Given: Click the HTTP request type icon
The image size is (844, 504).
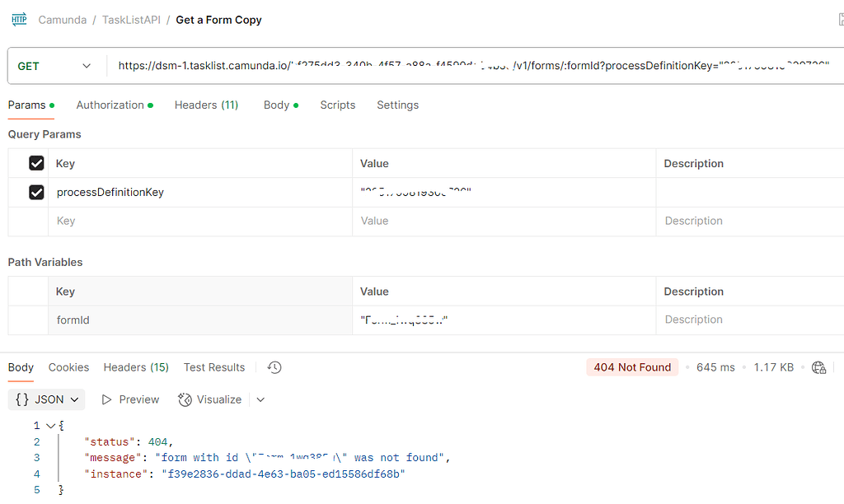Looking at the screenshot, I should point(18,19).
